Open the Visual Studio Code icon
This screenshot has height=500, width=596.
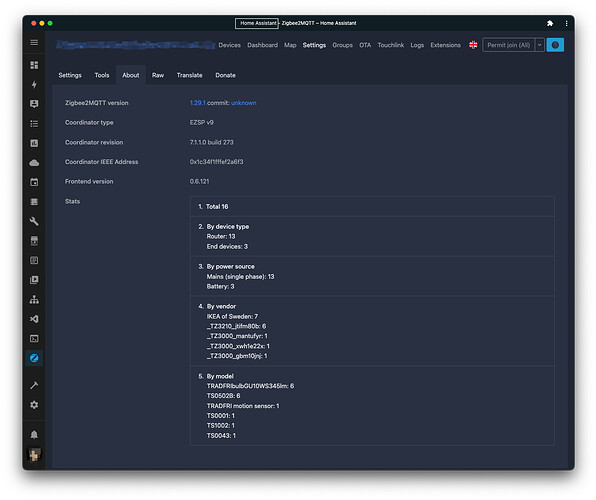(x=34, y=319)
